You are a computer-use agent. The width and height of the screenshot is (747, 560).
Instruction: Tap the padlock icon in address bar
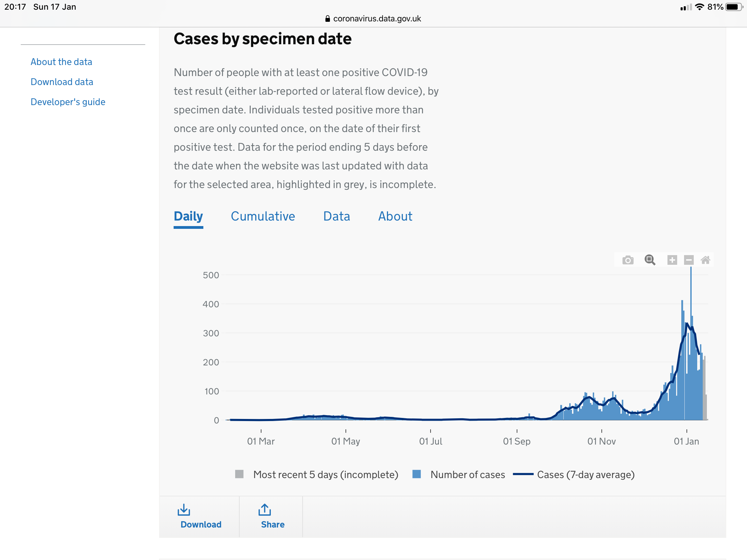(328, 19)
